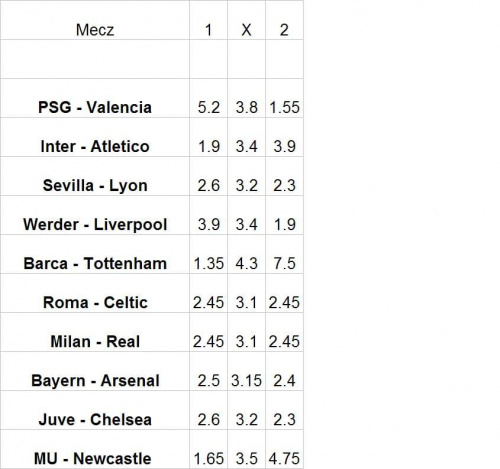This screenshot has height=469, width=500.
Task: Click the Inter - Atletico match cell
Action: click(95, 137)
